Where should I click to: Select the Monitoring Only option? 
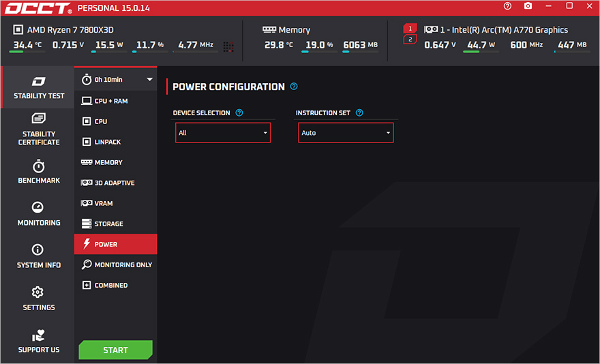coord(115,264)
